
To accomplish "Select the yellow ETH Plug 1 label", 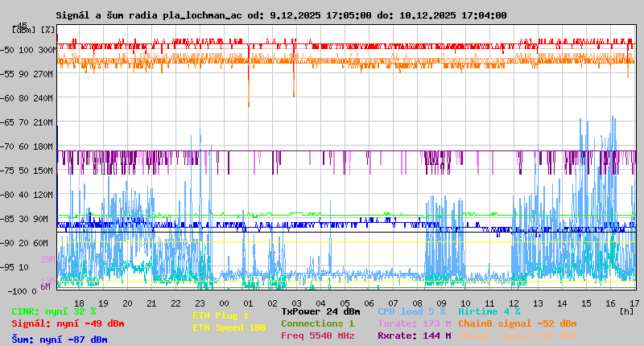I will pos(221,315).
